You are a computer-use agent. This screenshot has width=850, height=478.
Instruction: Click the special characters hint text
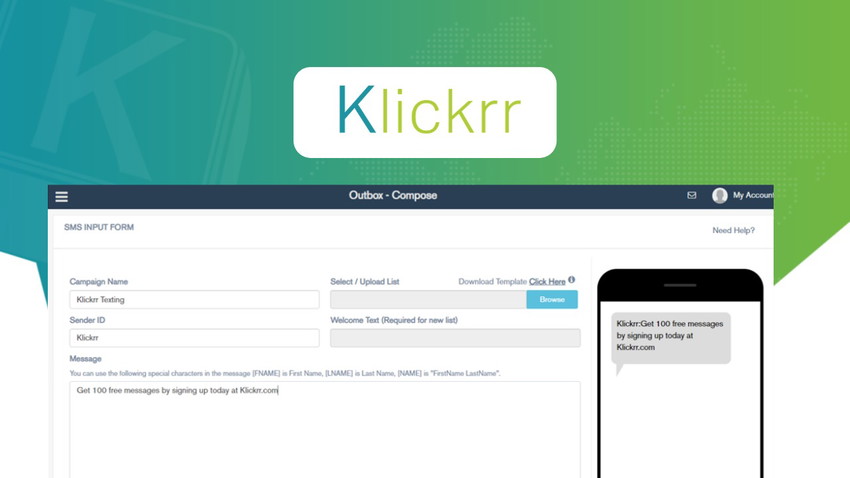click(x=285, y=373)
